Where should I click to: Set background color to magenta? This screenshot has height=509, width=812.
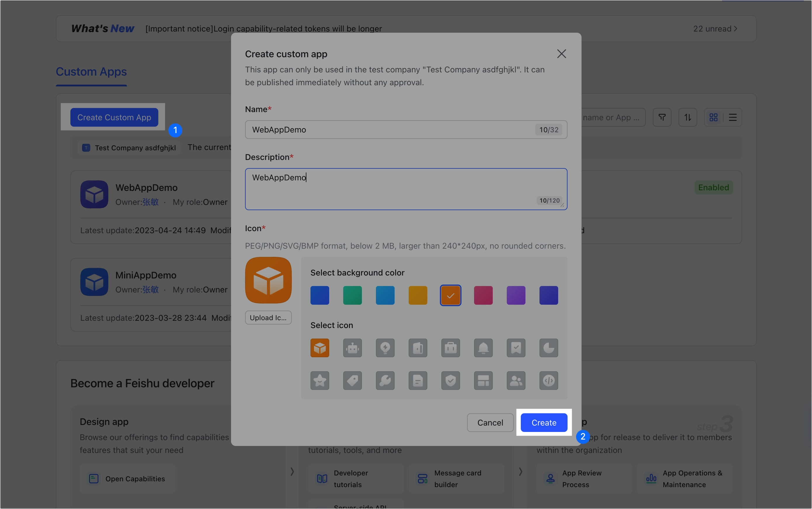[483, 295]
